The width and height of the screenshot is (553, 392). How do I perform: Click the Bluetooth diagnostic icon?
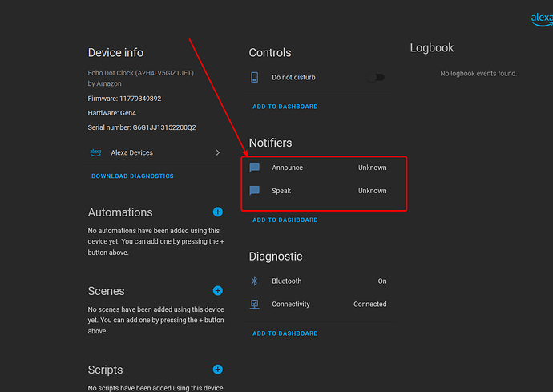click(x=254, y=281)
